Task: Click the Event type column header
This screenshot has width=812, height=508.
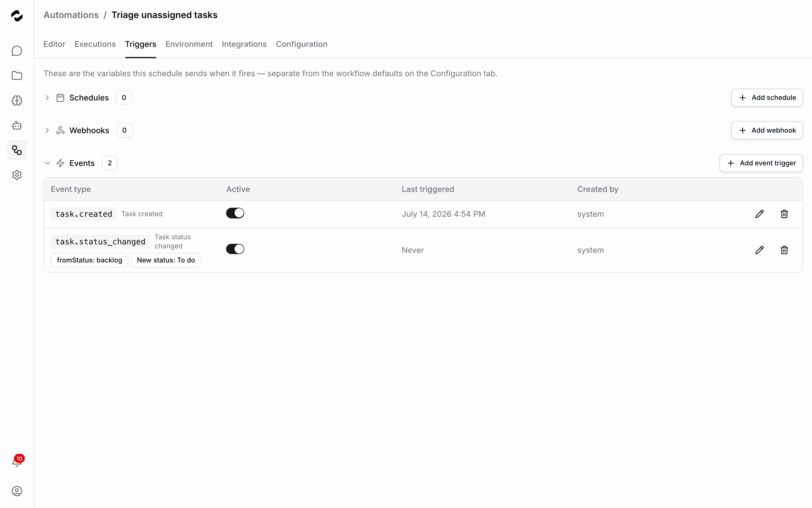Action: pyautogui.click(x=71, y=189)
